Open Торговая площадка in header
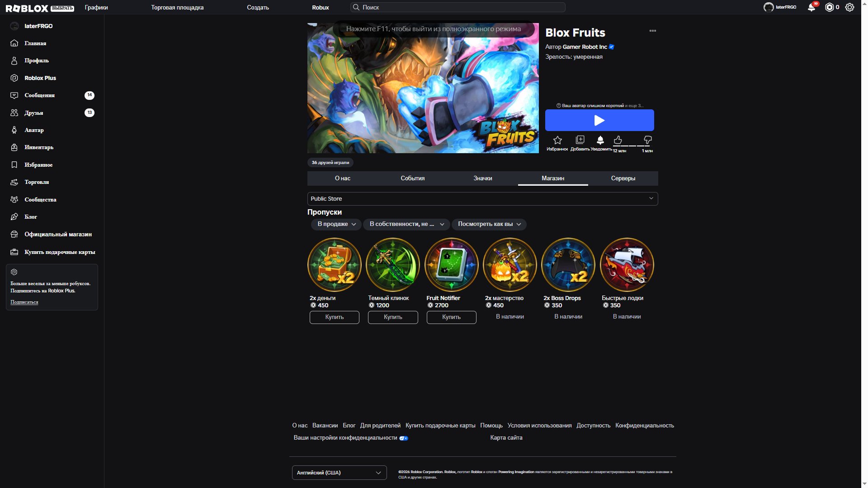This screenshot has height=488, width=868. (x=177, y=7)
